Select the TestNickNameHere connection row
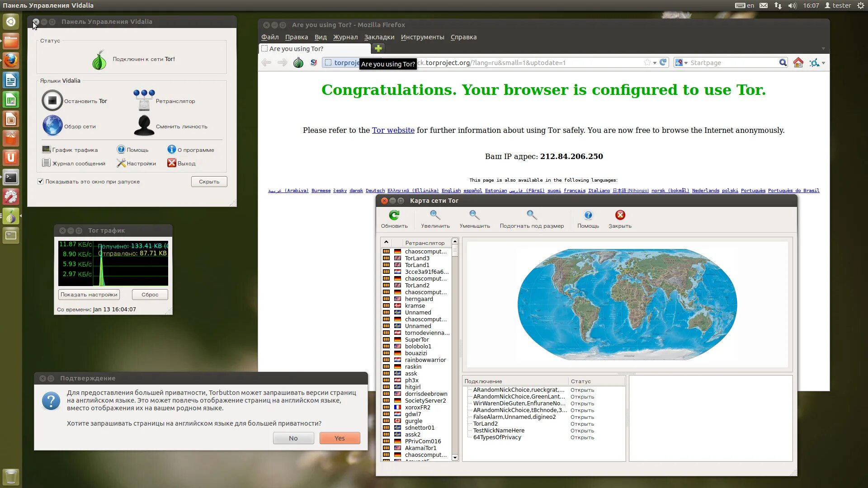This screenshot has height=488, width=868. [545, 431]
